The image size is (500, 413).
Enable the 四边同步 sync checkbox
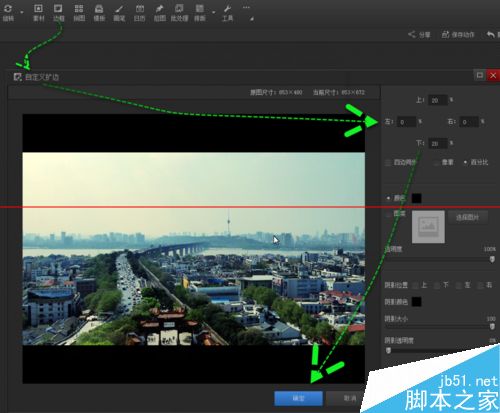388,163
